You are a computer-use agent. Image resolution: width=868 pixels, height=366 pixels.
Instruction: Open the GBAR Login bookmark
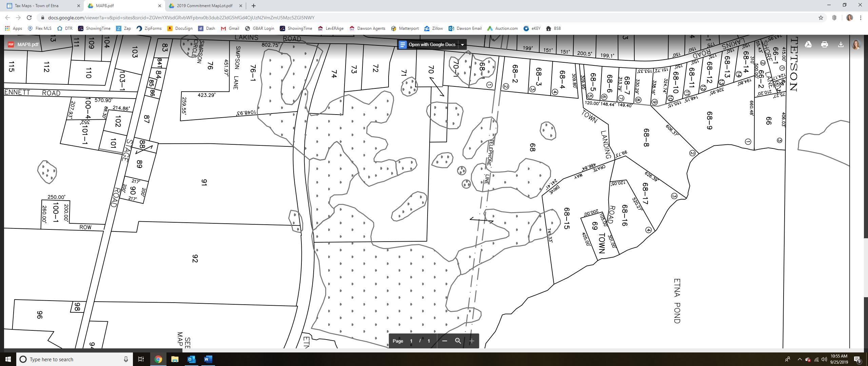[x=259, y=28]
